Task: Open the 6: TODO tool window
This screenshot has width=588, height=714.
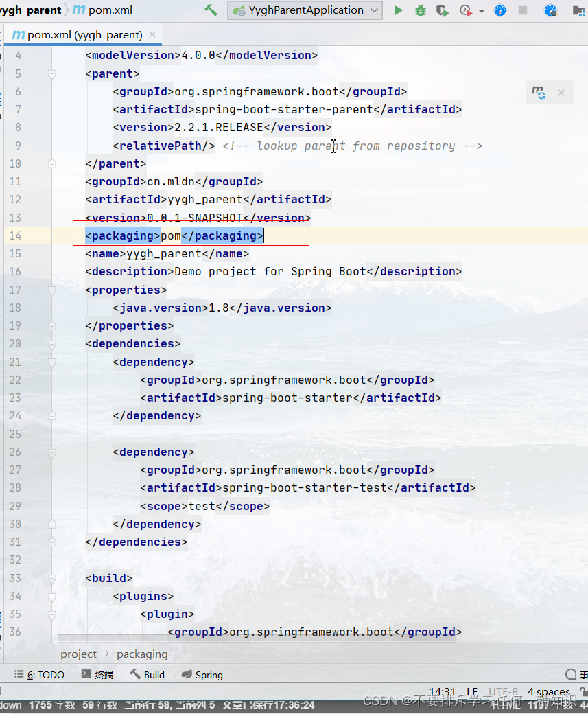Action: click(40, 675)
